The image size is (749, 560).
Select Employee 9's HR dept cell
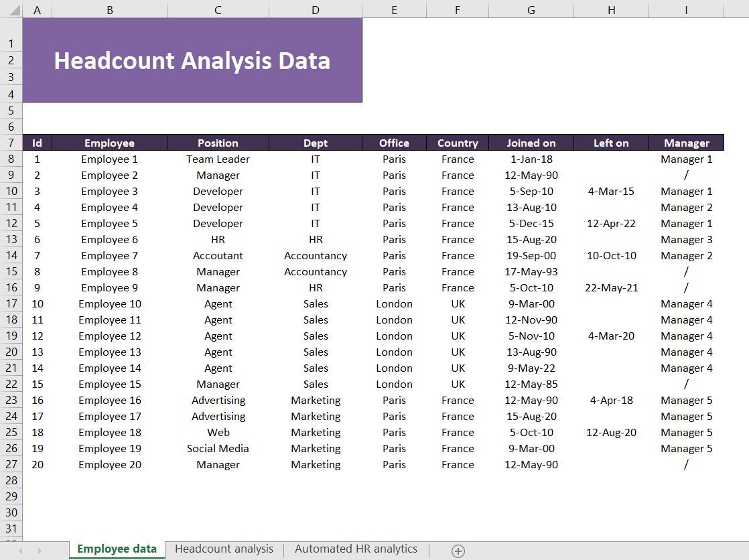click(316, 287)
